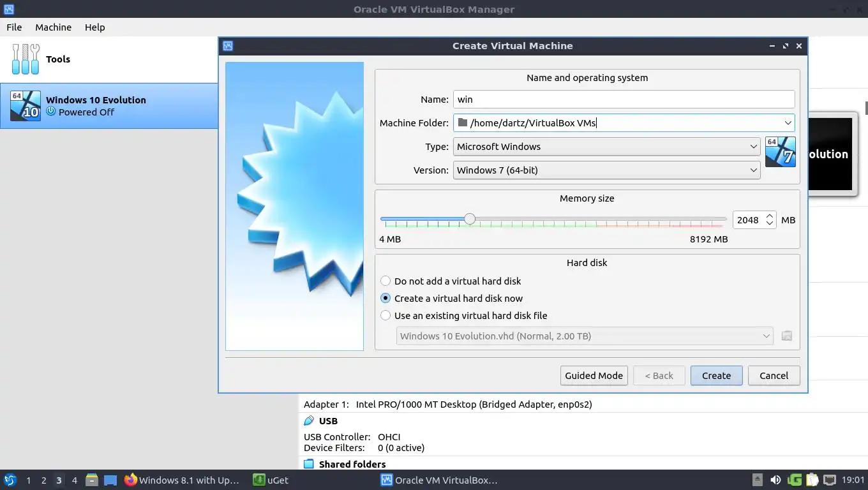Click the show desktop icon in taskbar
The height and width of the screenshot is (490, 868).
pyautogui.click(x=110, y=480)
